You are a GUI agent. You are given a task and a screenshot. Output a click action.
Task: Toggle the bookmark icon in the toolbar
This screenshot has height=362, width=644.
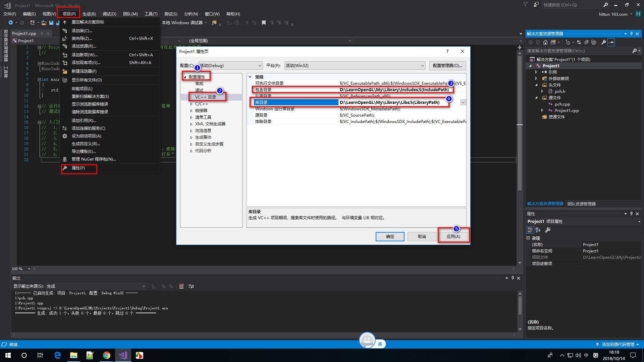pos(264,22)
